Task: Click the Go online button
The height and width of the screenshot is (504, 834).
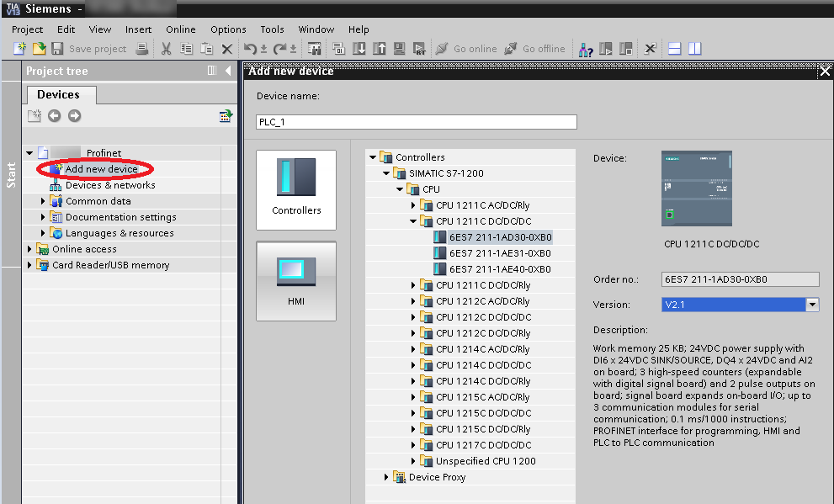Action: pos(466,49)
